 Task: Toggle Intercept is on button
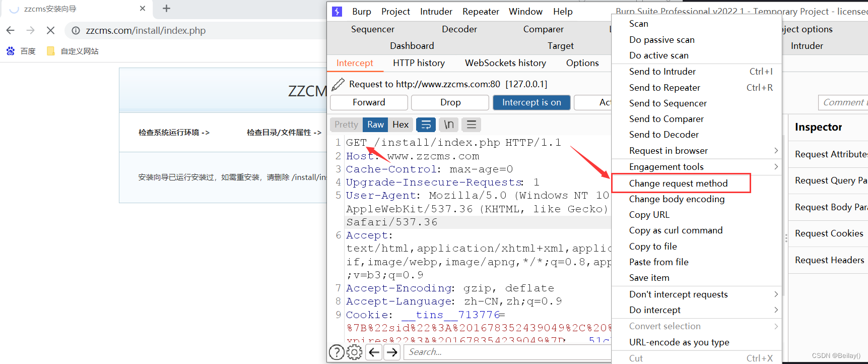point(531,102)
